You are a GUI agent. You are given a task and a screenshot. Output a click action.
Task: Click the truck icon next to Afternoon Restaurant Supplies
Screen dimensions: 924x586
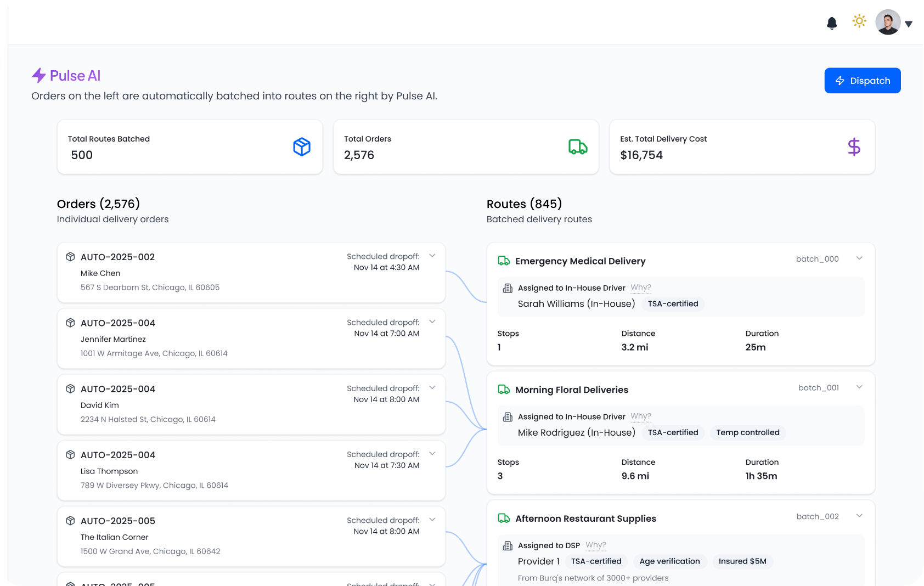[x=504, y=519]
